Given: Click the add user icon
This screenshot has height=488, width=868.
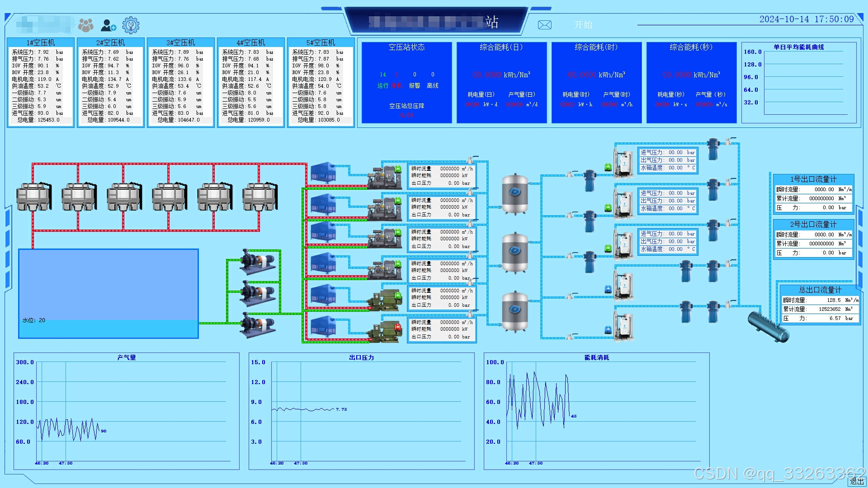Looking at the screenshot, I should [108, 25].
